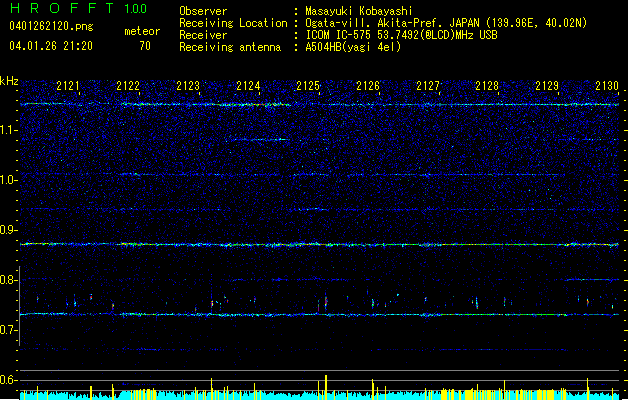Click the 1.0 frequency axis label
629x400 pixels.
point(9,180)
